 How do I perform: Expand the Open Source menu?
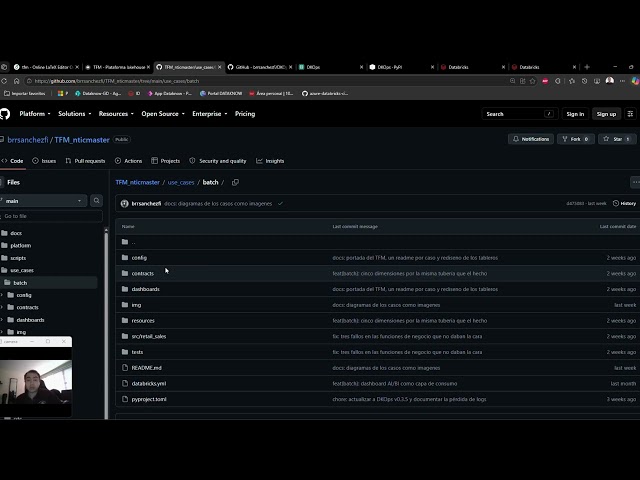pos(163,114)
